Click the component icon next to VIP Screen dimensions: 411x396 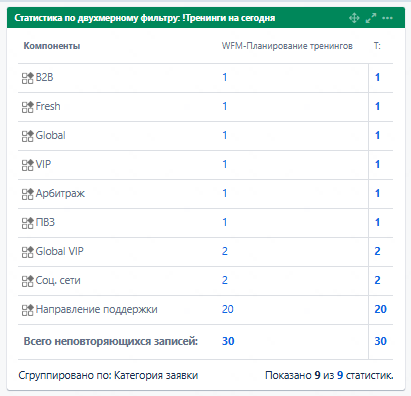(28, 165)
